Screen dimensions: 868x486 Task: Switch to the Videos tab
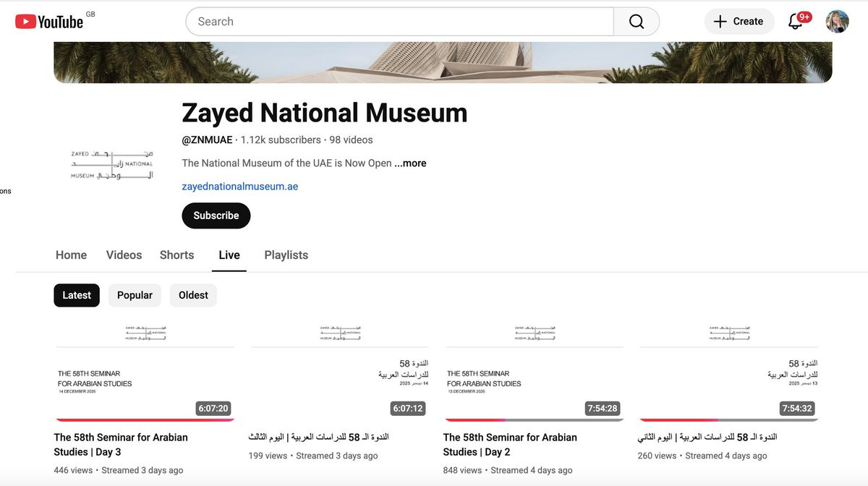point(124,255)
